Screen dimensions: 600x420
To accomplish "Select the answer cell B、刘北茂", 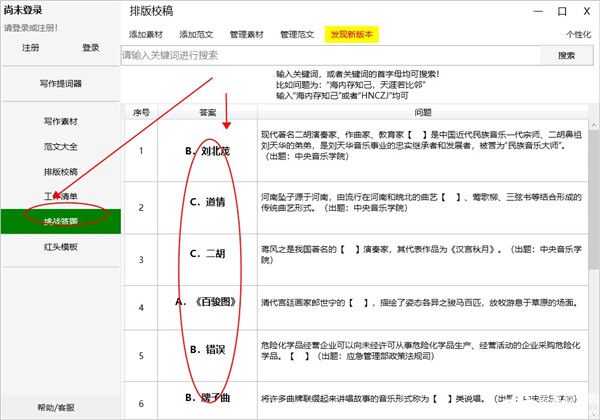I will coord(208,151).
